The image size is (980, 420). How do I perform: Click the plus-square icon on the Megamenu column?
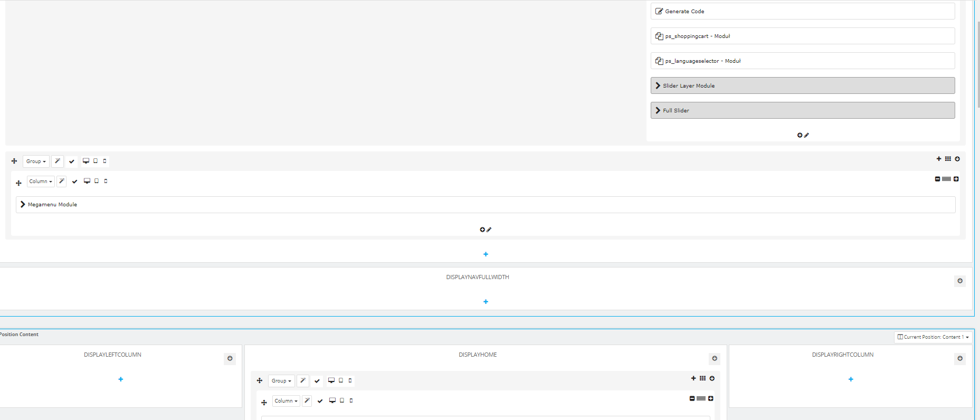click(956, 179)
